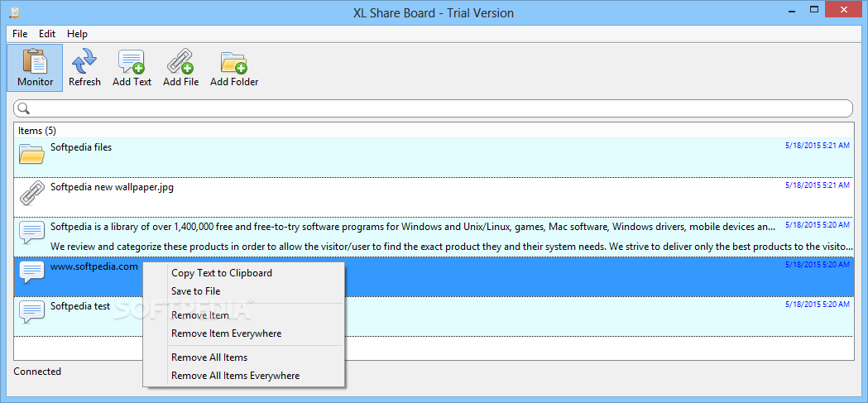868x403 pixels.
Task: Choose Remove All Items
Action: click(209, 357)
